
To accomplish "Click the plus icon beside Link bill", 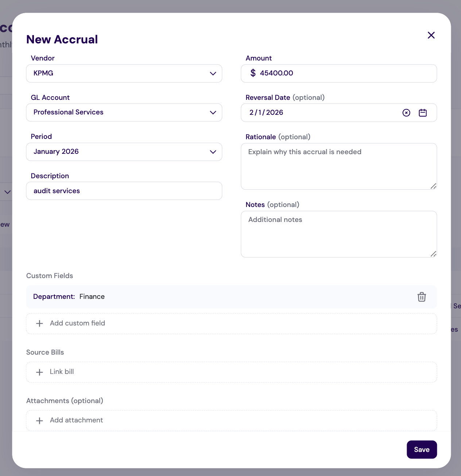I will (40, 372).
